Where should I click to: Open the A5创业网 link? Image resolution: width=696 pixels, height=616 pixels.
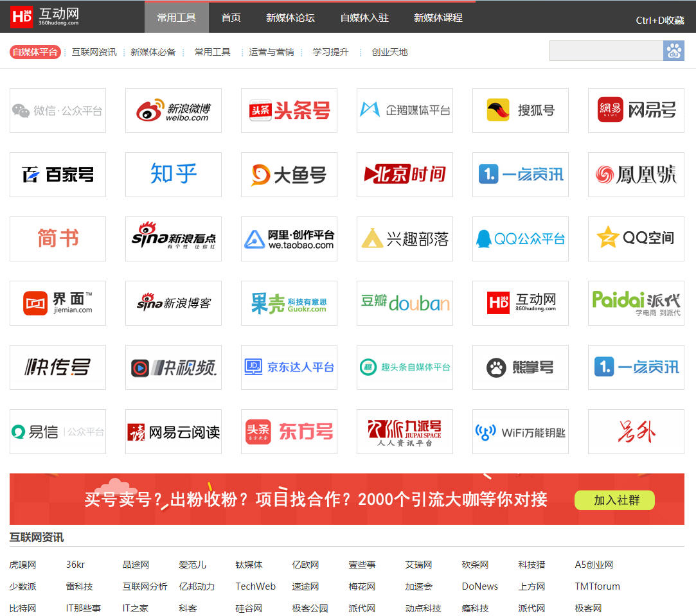[594, 565]
